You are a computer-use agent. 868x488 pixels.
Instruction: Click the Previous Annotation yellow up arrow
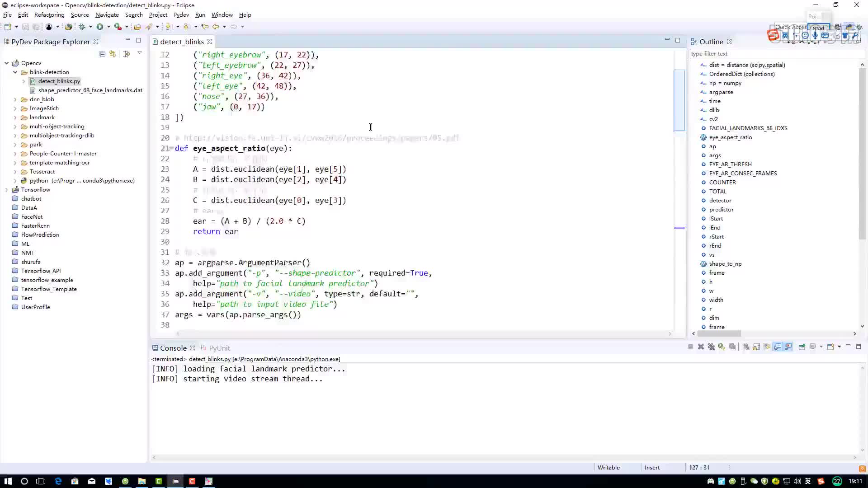[x=187, y=27]
